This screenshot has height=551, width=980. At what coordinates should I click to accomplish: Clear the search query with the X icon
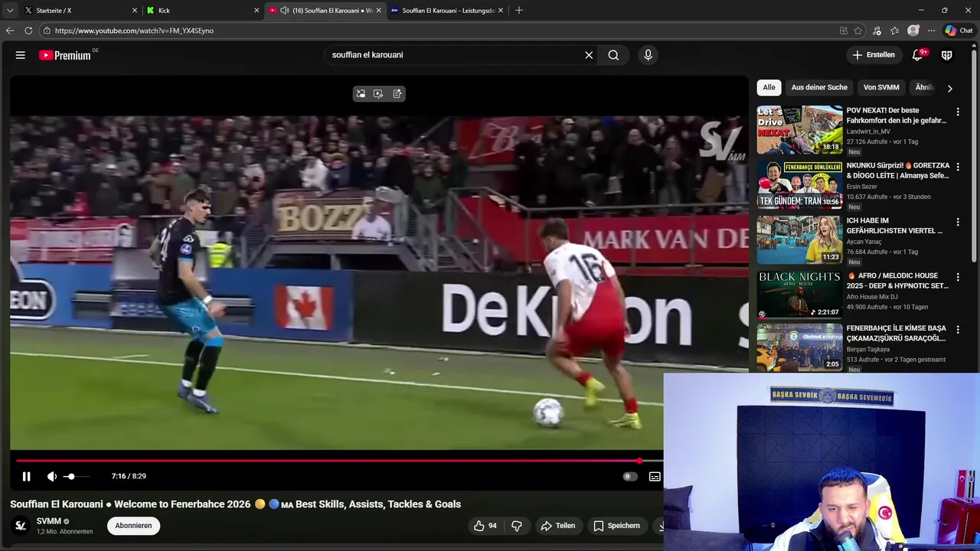(x=589, y=55)
